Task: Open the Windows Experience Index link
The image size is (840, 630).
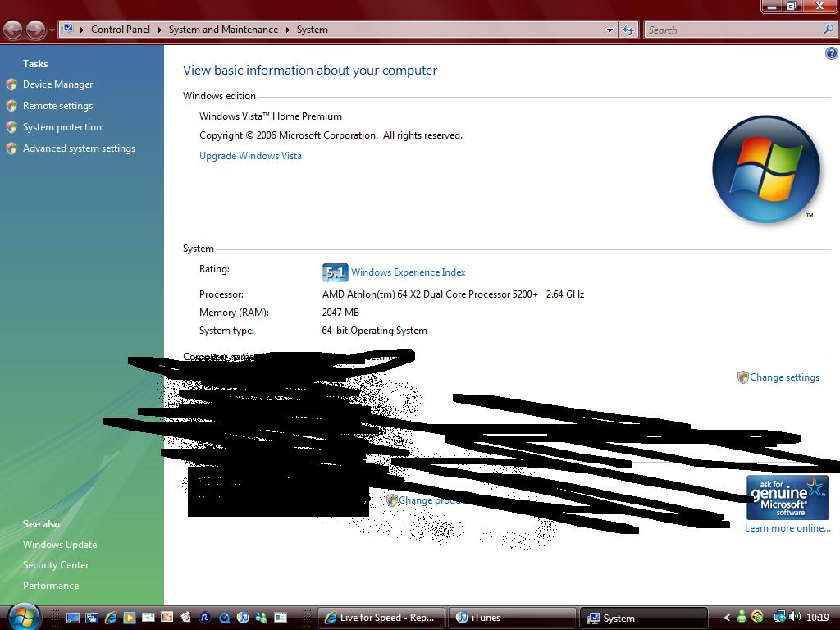Action: click(409, 272)
